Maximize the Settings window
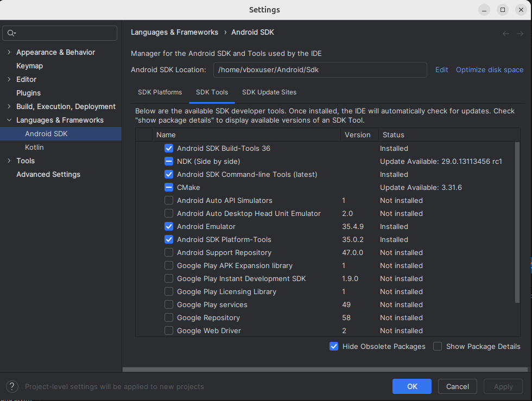Screen dimensions: 532x401 [x=503, y=10]
